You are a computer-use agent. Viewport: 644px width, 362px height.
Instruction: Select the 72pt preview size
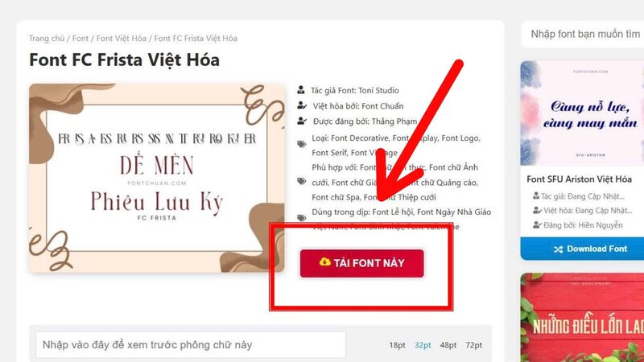coord(473,345)
